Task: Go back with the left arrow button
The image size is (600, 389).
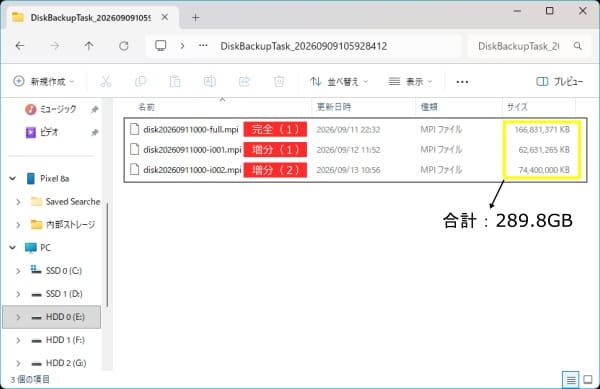Action: pos(20,46)
